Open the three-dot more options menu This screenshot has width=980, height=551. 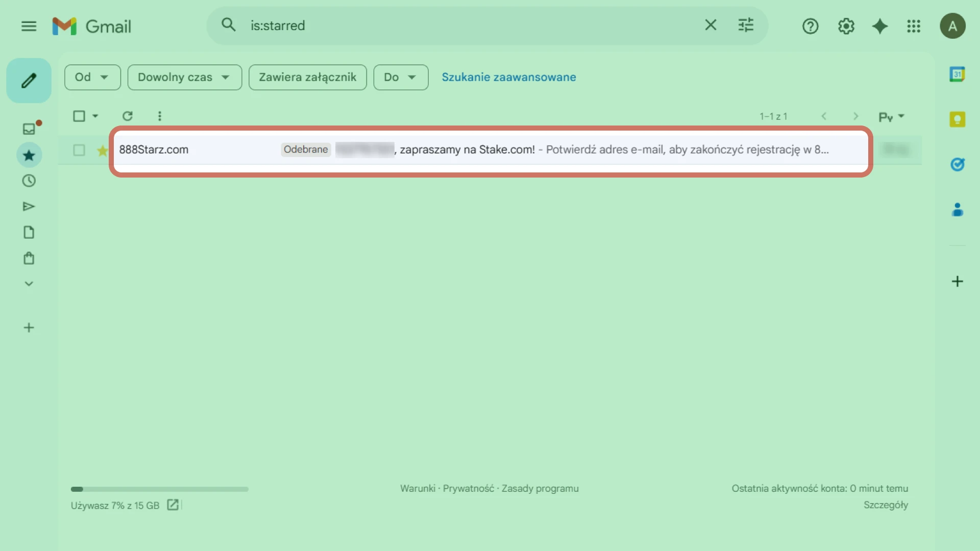click(160, 116)
